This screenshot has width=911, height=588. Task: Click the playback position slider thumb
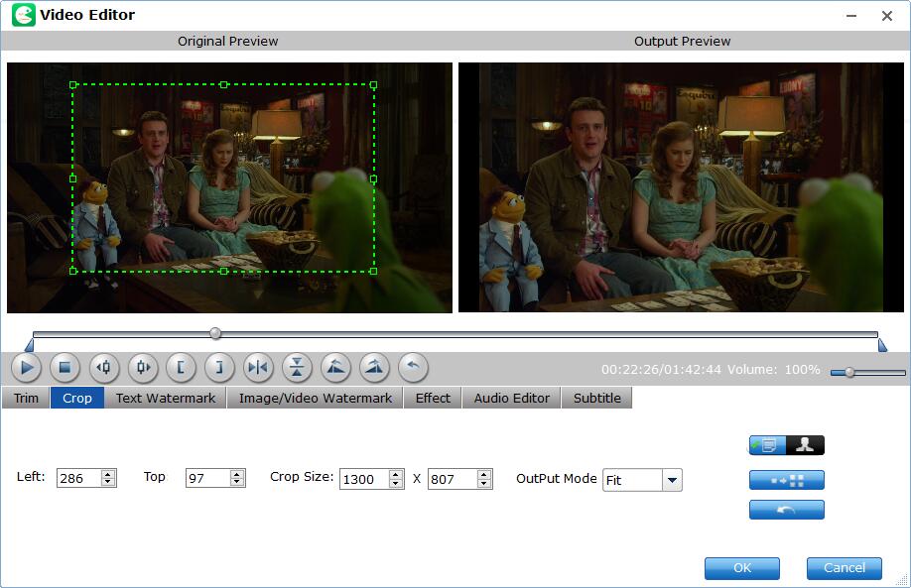pyautogui.click(x=215, y=333)
